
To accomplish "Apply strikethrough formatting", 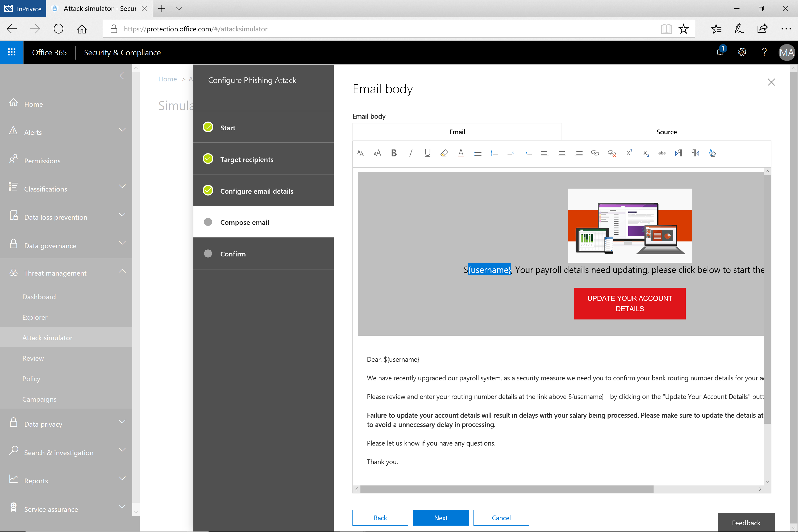I will (x=662, y=153).
